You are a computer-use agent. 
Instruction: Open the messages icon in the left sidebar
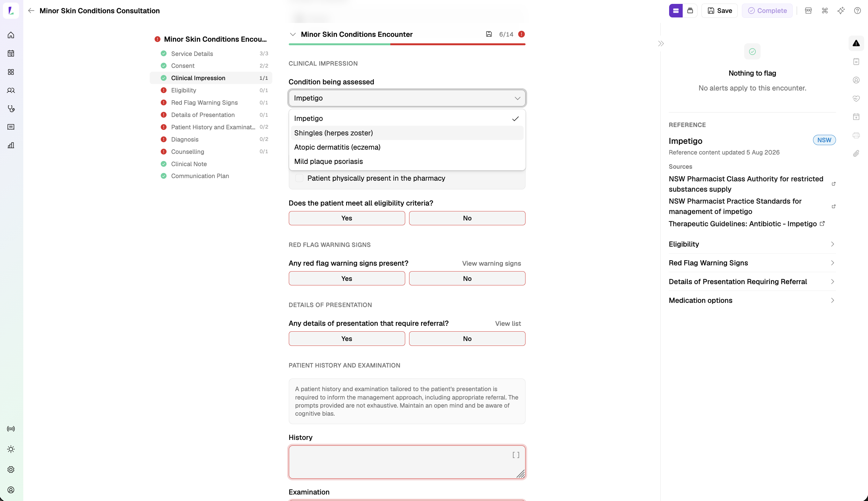(11, 127)
